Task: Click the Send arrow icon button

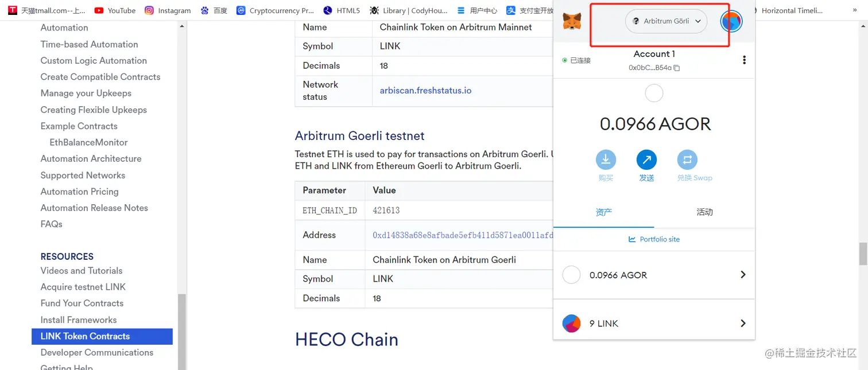Action: point(646,160)
